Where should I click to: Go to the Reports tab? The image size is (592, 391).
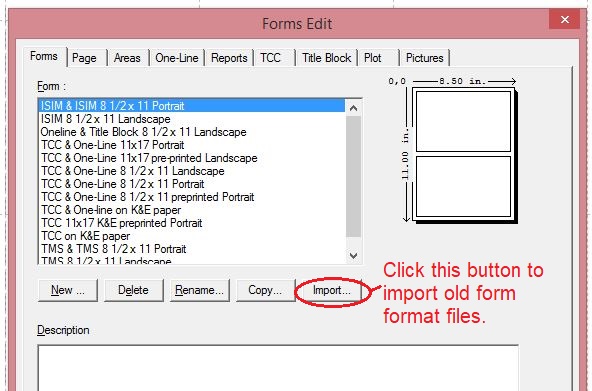coord(229,58)
